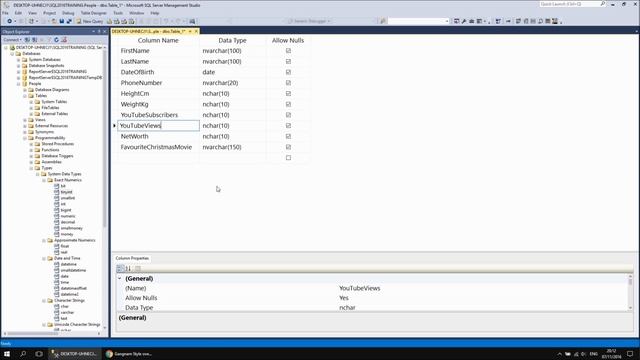Click the System Databases folder icon
640x360 pixels.
24,60
